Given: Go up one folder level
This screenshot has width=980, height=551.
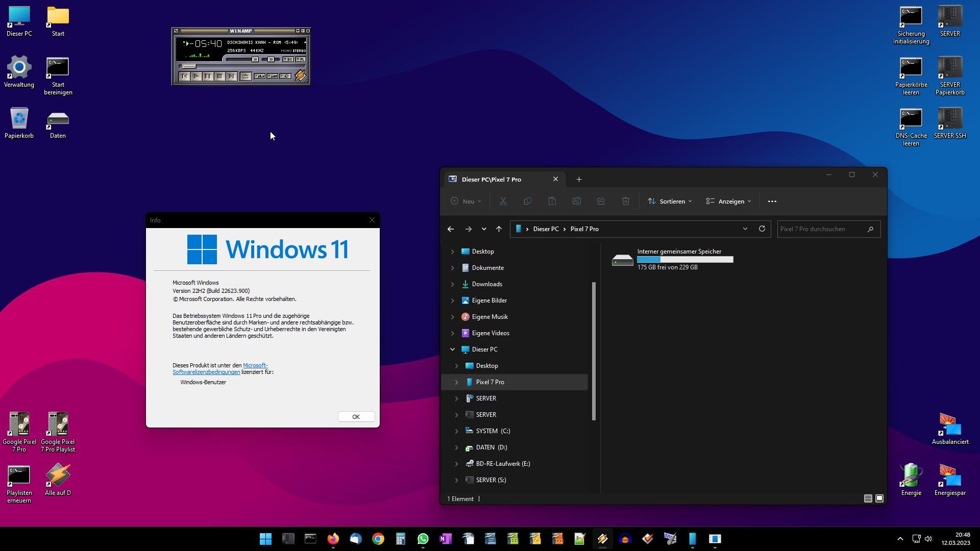Looking at the screenshot, I should coord(499,229).
